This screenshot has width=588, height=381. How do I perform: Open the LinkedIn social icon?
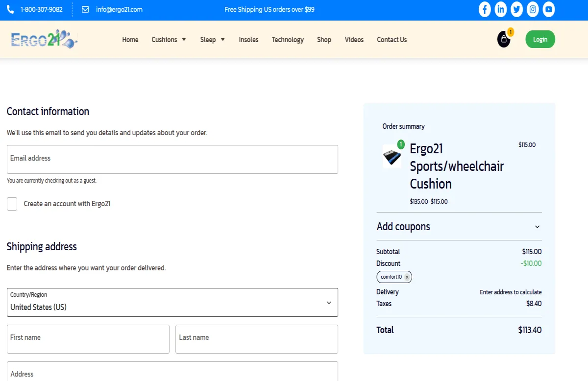(x=500, y=9)
